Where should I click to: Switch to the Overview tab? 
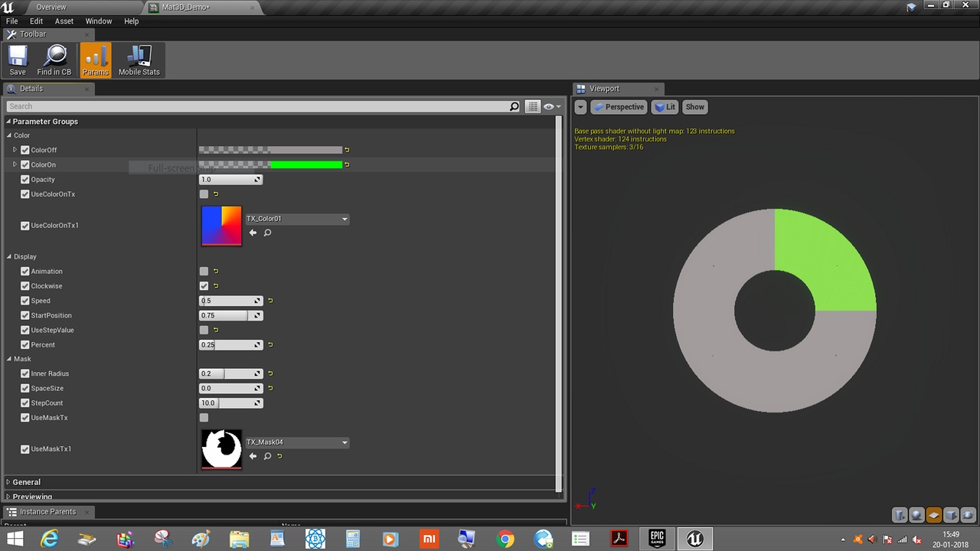click(x=51, y=7)
